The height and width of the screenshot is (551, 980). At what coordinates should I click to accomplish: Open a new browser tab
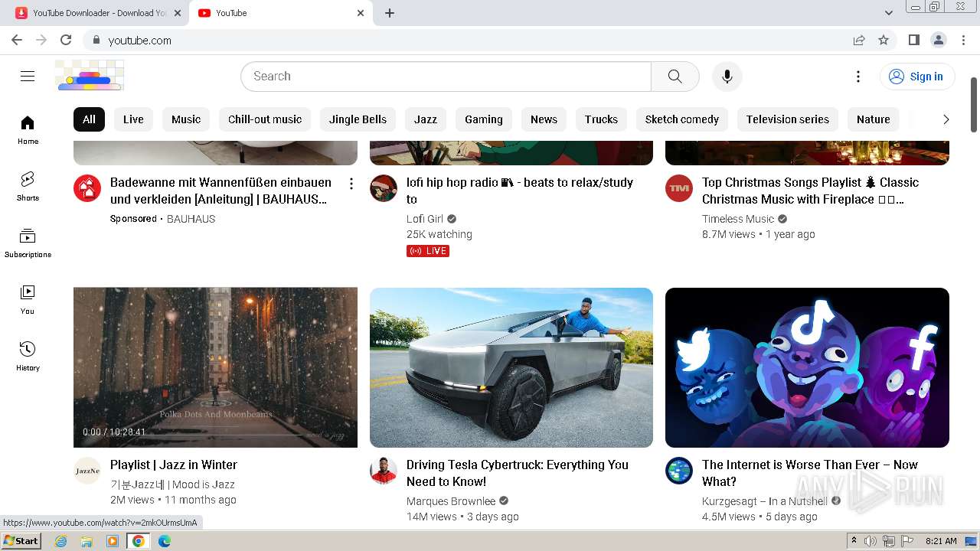point(390,13)
